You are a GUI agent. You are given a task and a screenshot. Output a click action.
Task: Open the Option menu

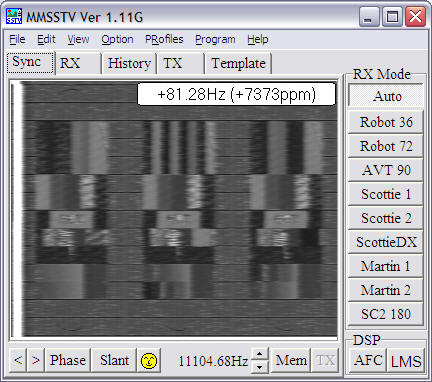(117, 39)
